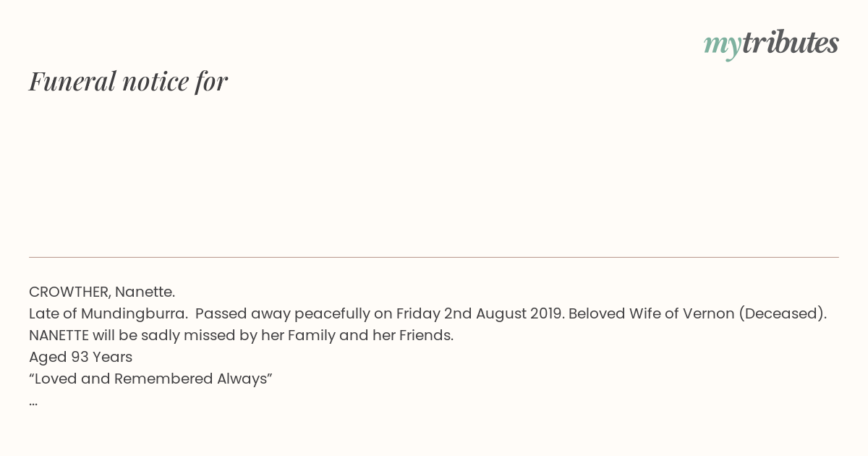Click the quote "Loved and Remembered Always"

click(150, 379)
